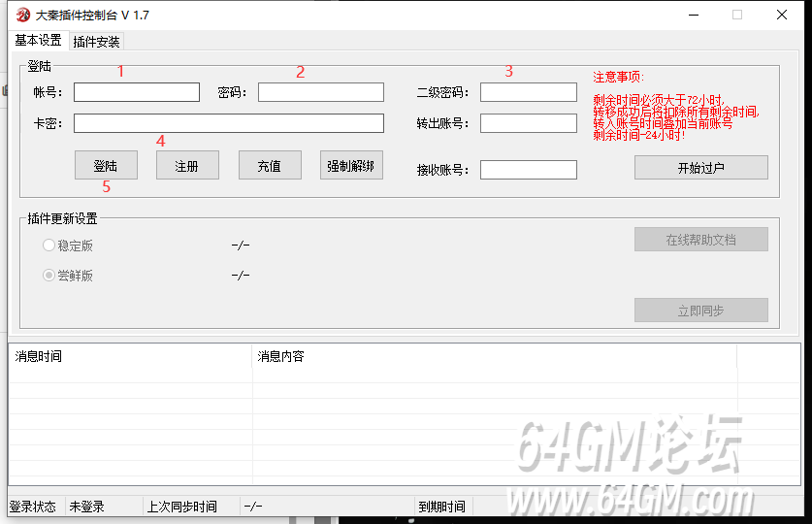This screenshot has width=812, height=524.
Task: Open the 在线帮助文档 button
Action: coord(701,240)
